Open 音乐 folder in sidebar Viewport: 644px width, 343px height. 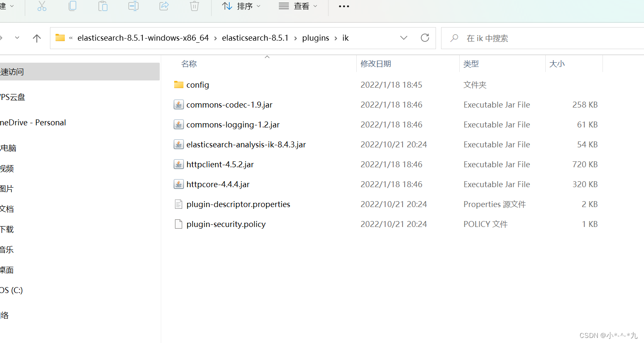click(7, 249)
